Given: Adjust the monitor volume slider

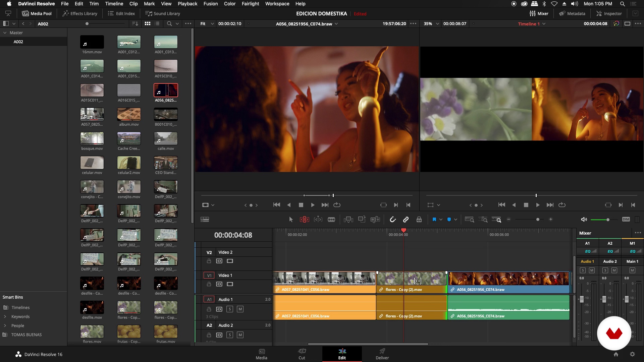Looking at the screenshot, I should point(608,220).
